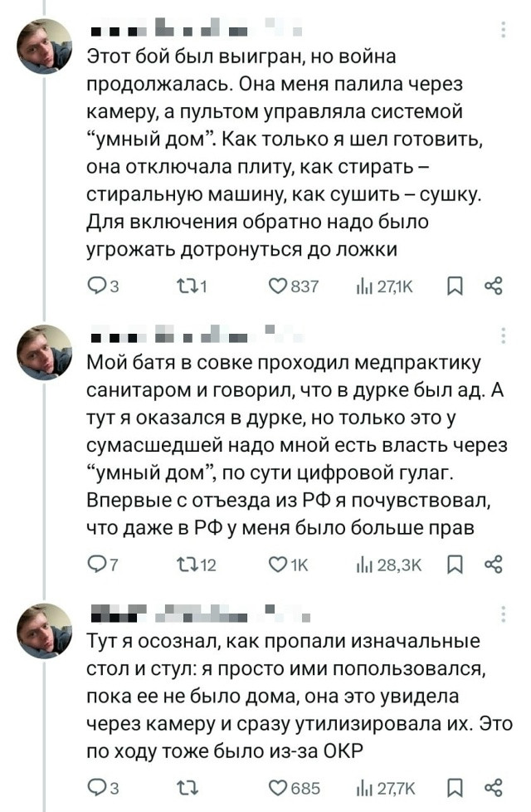Bookmark the first tweet about умный дом
The image size is (531, 812).
(455, 287)
